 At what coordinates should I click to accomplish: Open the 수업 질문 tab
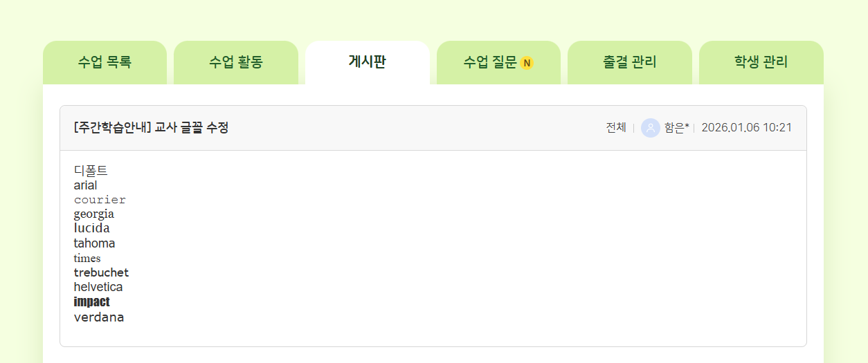490,62
